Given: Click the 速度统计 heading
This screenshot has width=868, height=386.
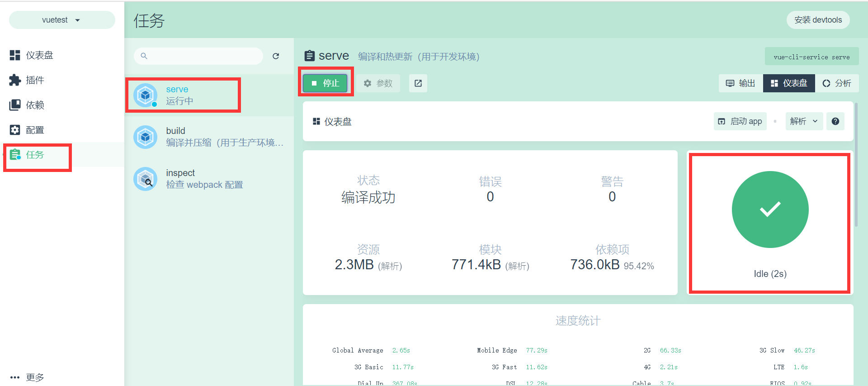Looking at the screenshot, I should (x=578, y=321).
